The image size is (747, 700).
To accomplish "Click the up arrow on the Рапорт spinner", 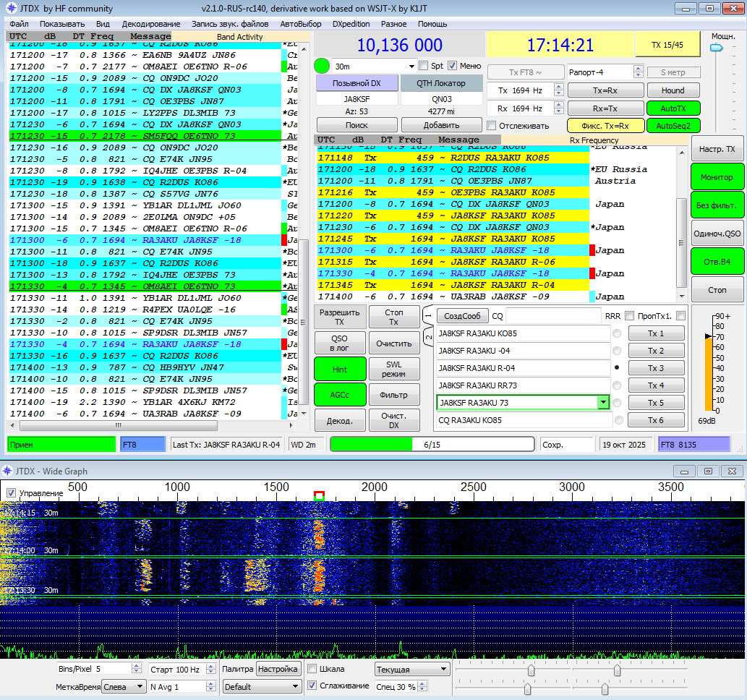I will pos(638,69).
